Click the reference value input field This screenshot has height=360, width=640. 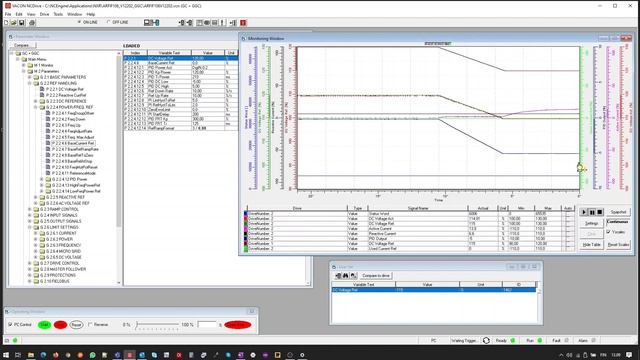pos(207,325)
